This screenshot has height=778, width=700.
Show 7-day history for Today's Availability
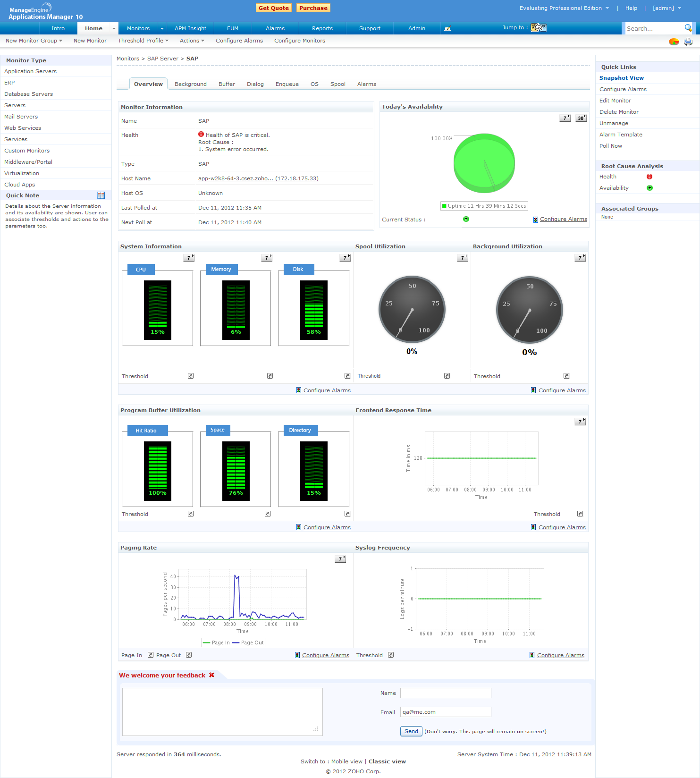[565, 118]
